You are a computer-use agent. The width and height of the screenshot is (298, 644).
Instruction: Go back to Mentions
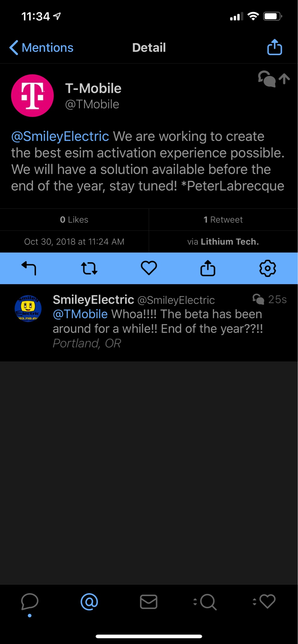[x=41, y=48]
